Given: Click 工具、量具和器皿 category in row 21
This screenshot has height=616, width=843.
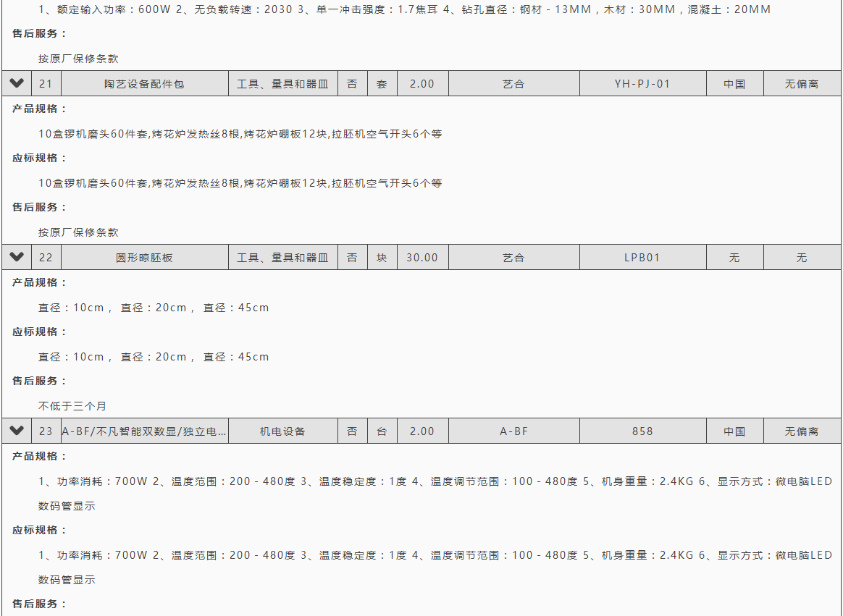Looking at the screenshot, I should pyautogui.click(x=282, y=84).
